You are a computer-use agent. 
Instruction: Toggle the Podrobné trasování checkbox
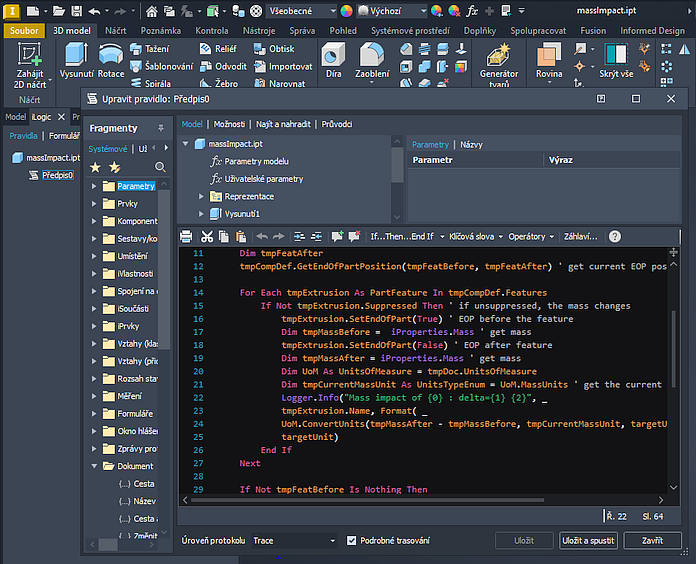pos(351,540)
